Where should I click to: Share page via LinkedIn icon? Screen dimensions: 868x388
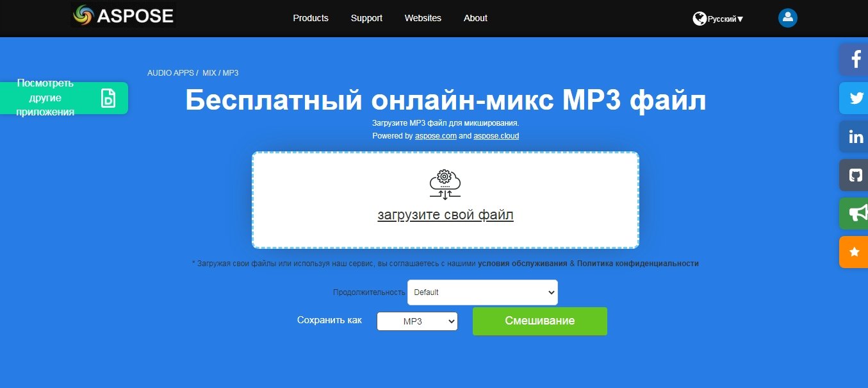(855, 137)
